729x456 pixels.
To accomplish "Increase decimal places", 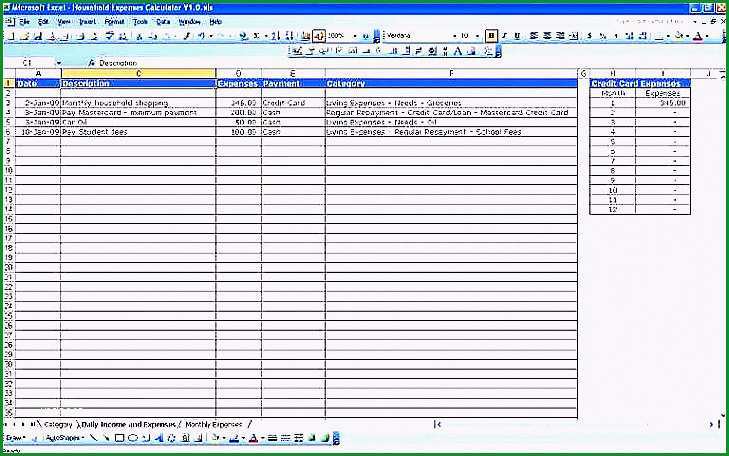I will 630,36.
